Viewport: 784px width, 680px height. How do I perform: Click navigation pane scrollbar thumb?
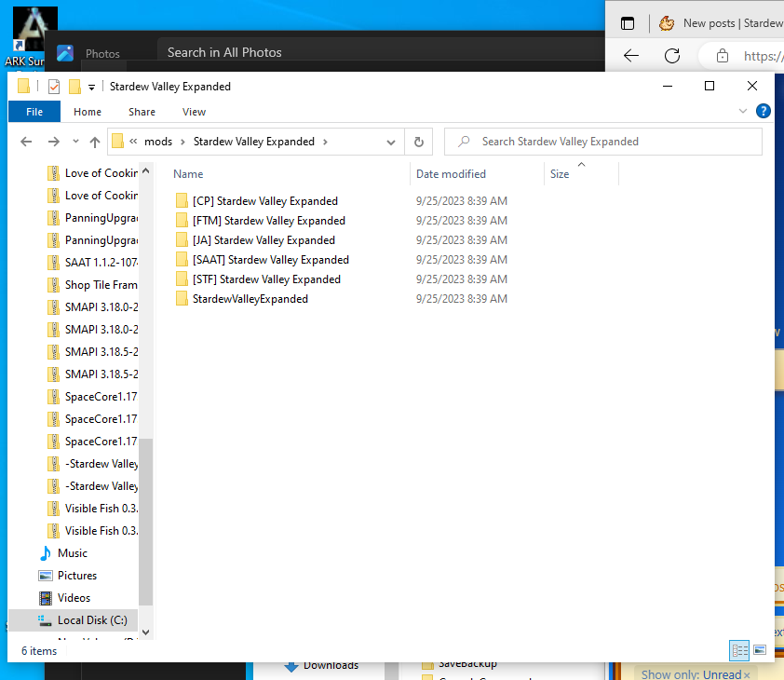145,523
